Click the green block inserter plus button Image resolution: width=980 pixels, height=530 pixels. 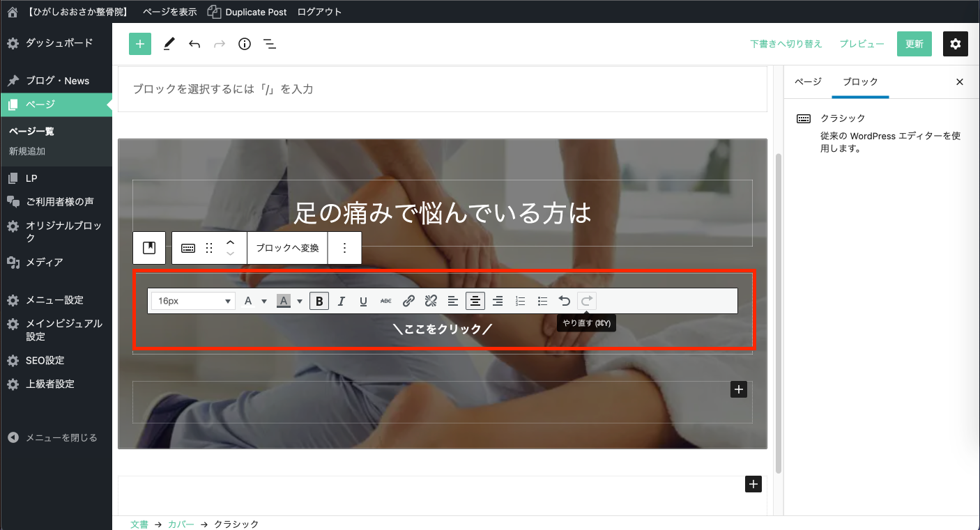(140, 44)
